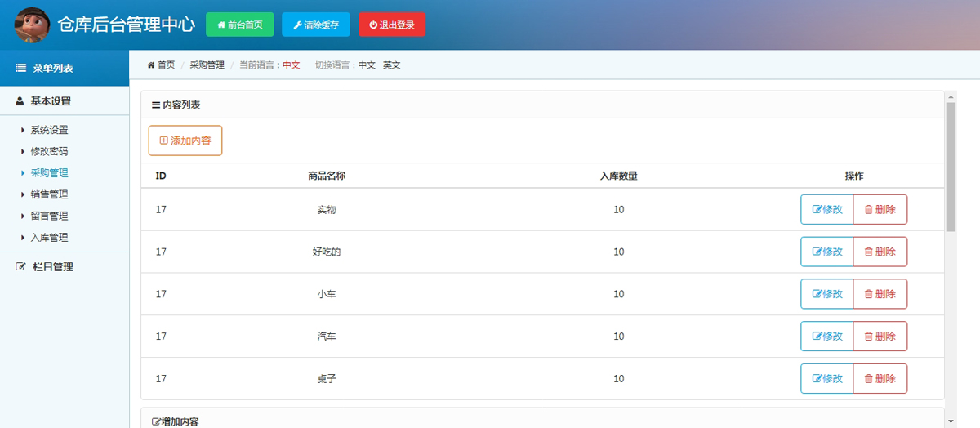Click the 添加内容 add content button
Screen dimensions: 980x428
[185, 140]
